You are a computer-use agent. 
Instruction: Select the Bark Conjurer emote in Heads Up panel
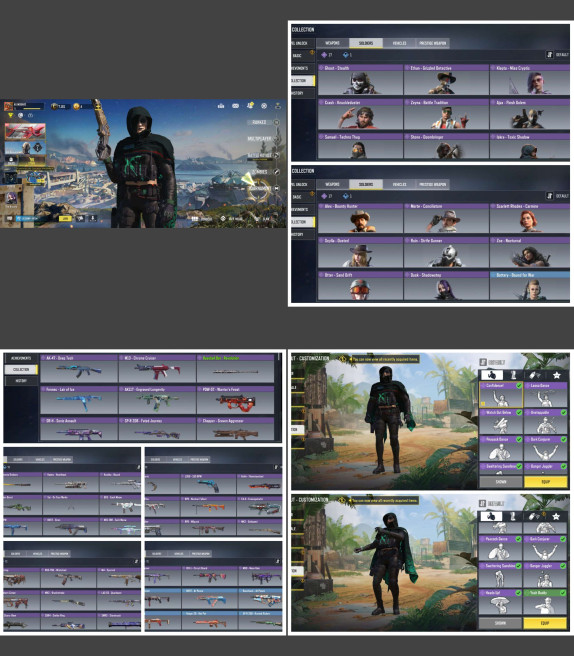tap(545, 548)
